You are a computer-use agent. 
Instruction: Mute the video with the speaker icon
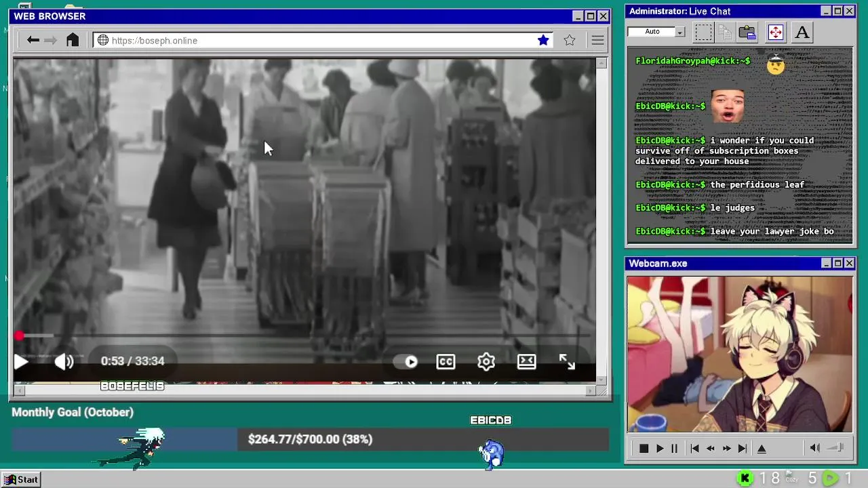pyautogui.click(x=64, y=362)
